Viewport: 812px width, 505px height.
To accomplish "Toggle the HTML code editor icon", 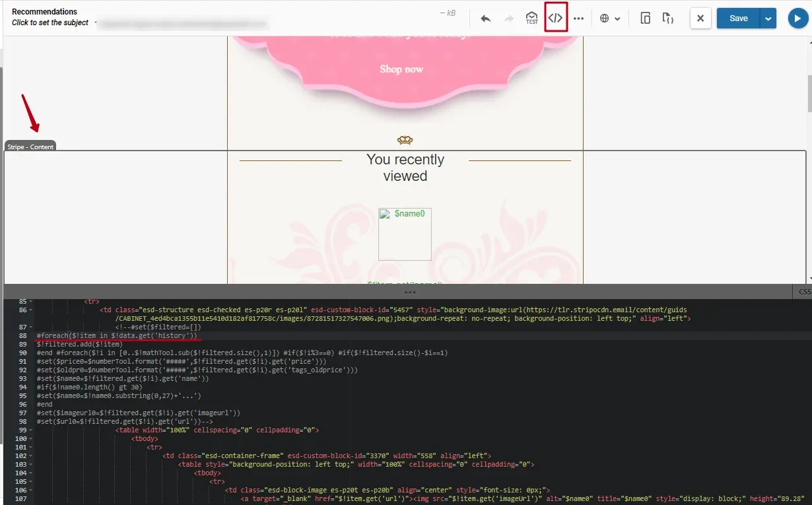I will 556,18.
